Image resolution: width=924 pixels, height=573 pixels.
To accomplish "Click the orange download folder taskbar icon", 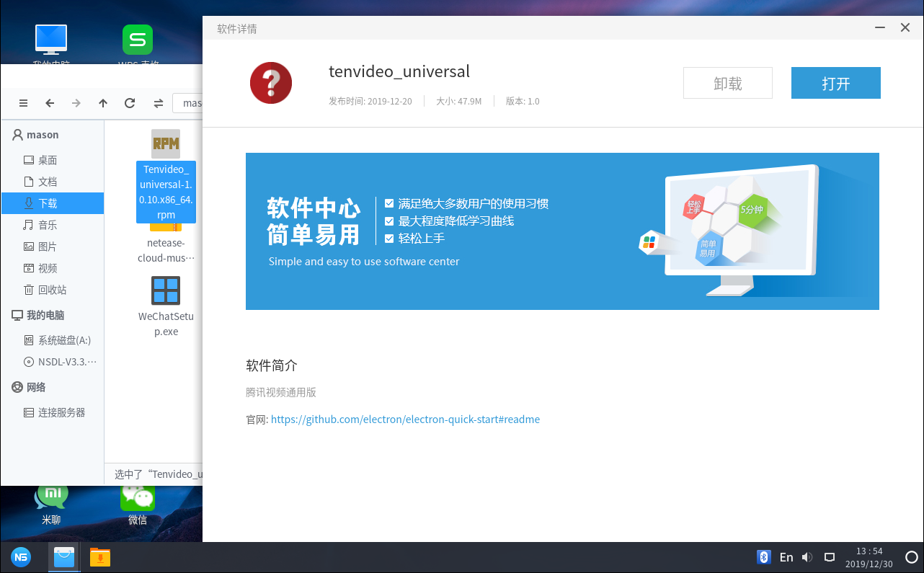I will 100,557.
